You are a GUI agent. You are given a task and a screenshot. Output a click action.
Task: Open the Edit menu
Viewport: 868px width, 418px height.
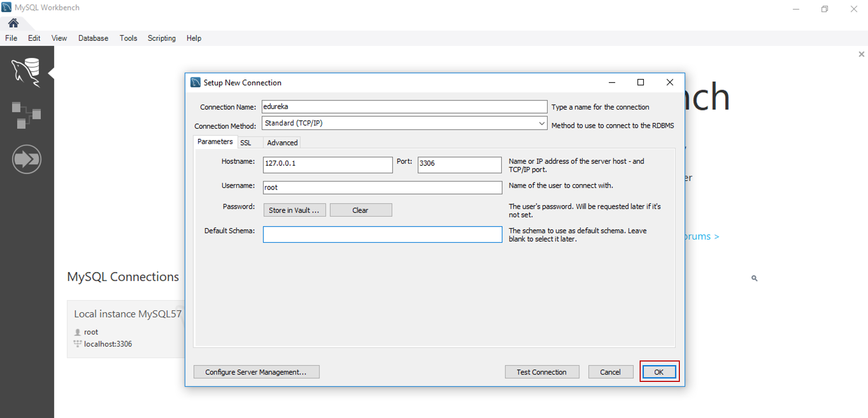[x=34, y=38]
